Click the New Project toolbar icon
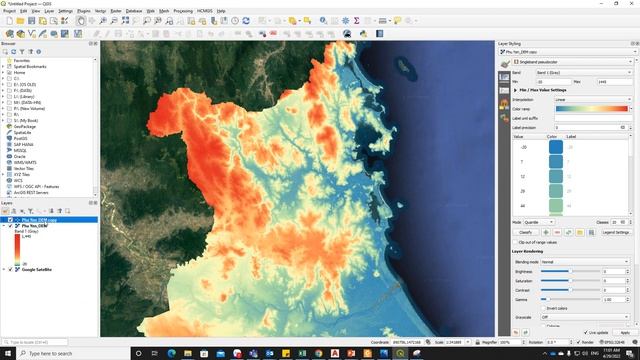 [x=9, y=21]
